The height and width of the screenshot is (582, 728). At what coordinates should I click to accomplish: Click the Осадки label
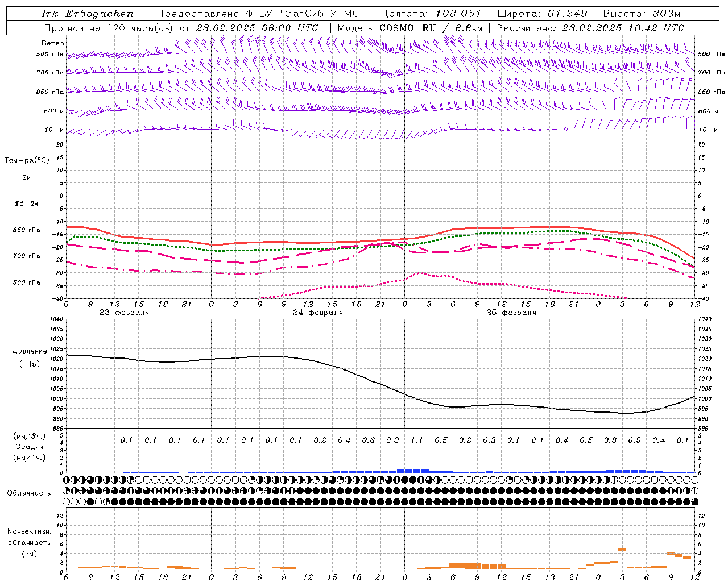[x=30, y=447]
